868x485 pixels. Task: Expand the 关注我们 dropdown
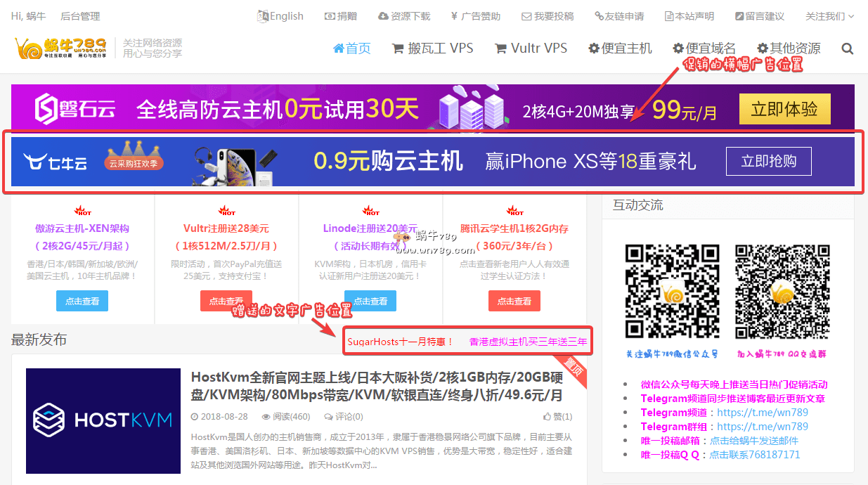(x=829, y=15)
